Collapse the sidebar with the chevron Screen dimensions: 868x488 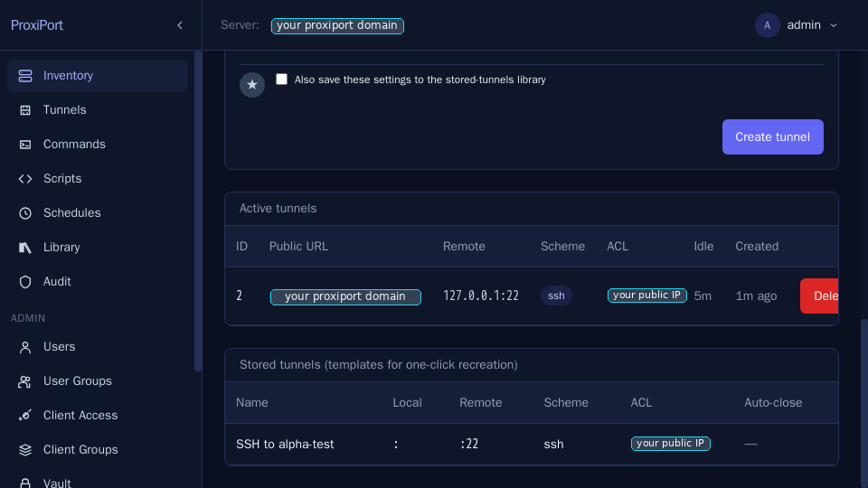(179, 25)
